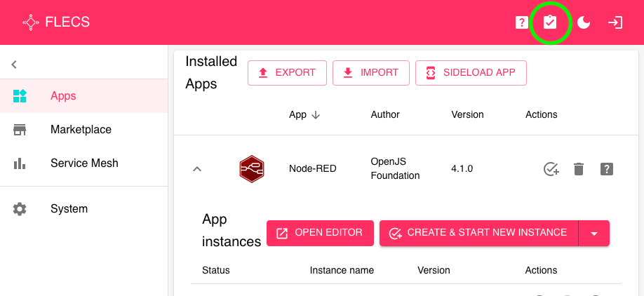Open the help icon in header
The width and height of the screenshot is (644, 296).
tap(521, 22)
